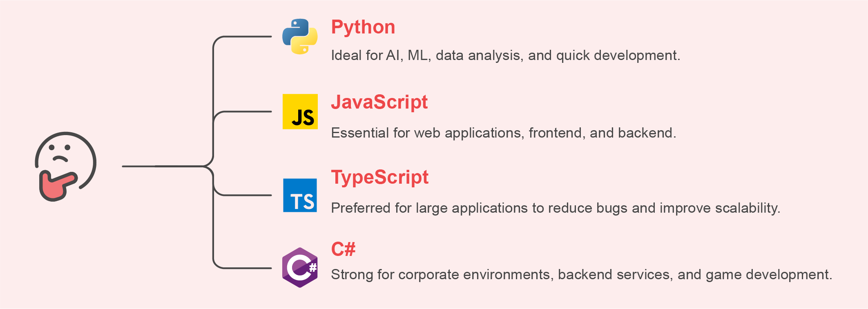Image resolution: width=868 pixels, height=309 pixels.
Task: Click the blue TS logo
Action: point(300,196)
